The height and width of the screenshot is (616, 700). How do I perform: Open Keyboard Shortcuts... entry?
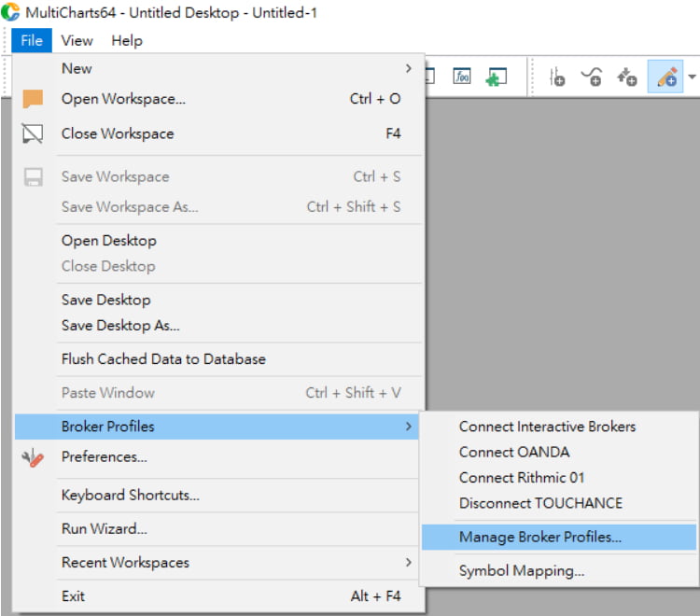coord(218,495)
